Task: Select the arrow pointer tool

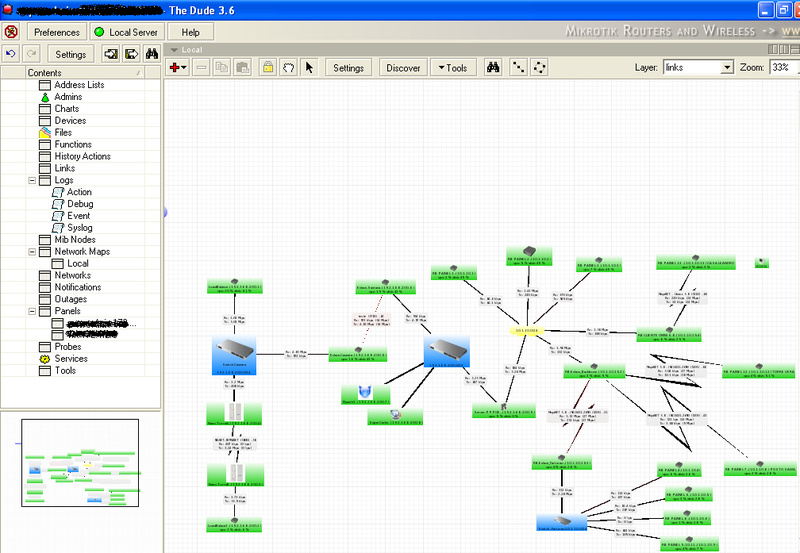Action: tap(309, 67)
